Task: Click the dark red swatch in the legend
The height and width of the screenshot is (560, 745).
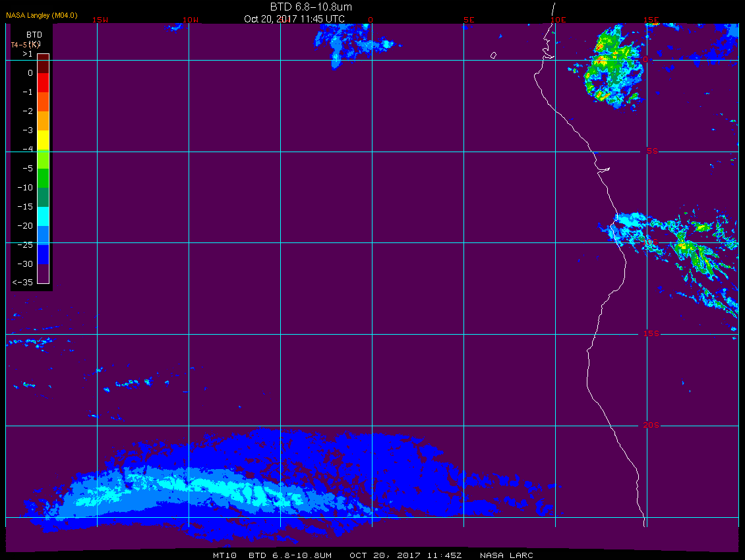Action: pos(44,64)
